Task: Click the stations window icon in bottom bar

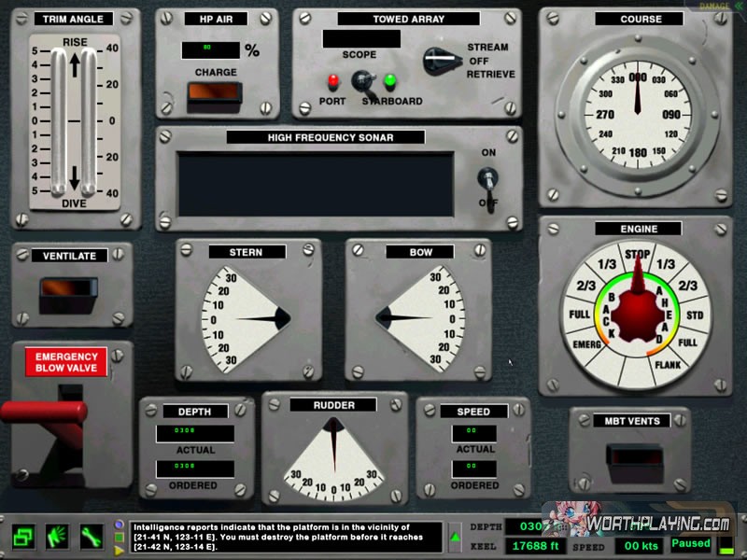Action: [x=23, y=537]
